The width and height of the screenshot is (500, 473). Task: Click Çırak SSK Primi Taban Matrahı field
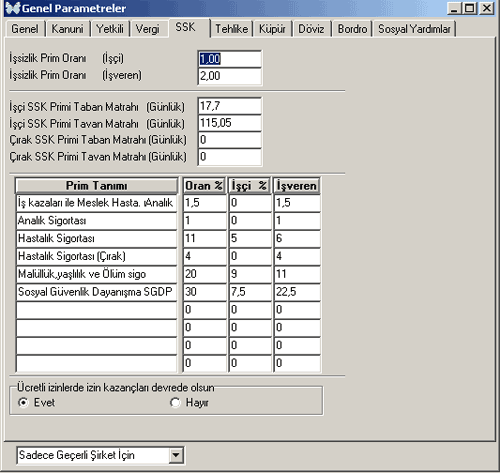[229, 140]
